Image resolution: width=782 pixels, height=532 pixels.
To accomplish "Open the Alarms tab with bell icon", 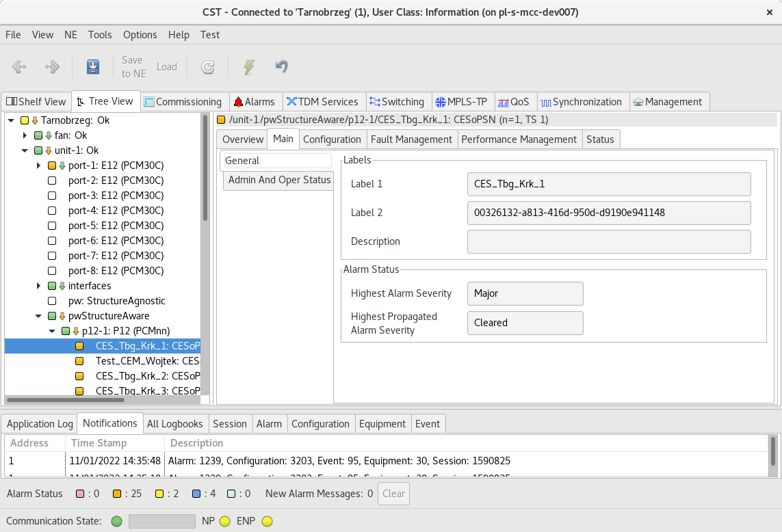I will 254,102.
